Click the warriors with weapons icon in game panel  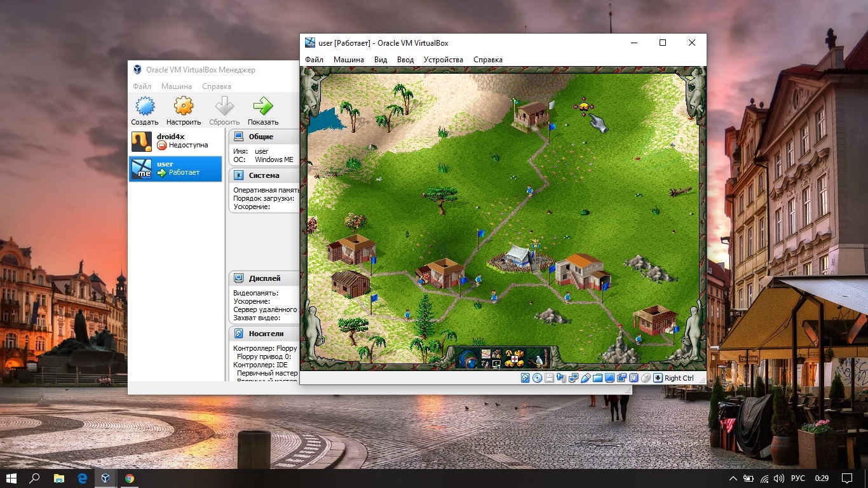487,364
